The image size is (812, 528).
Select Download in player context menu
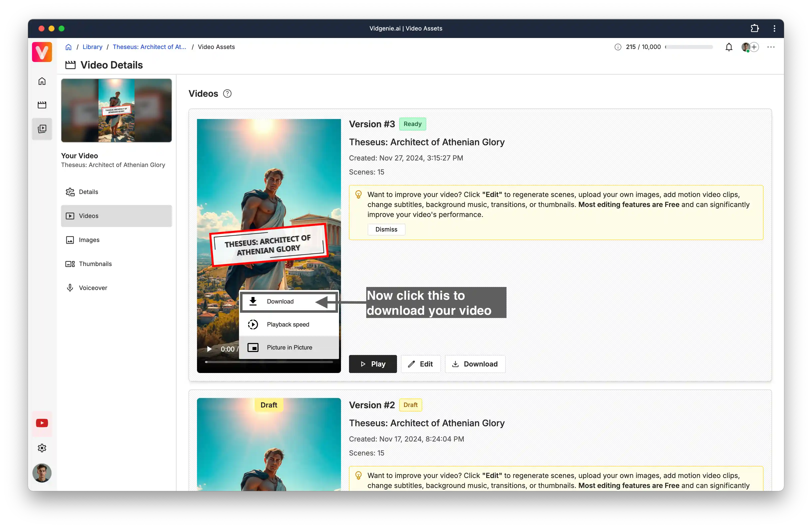[289, 301]
